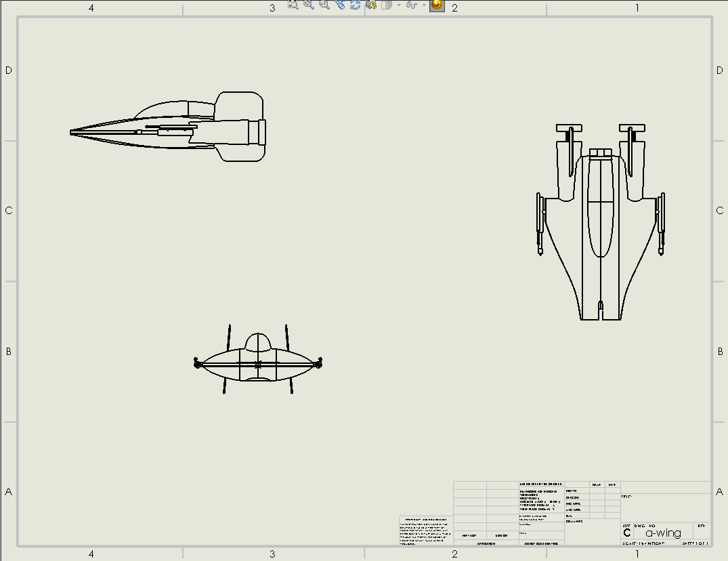Click the "a-wing" title block text
Image resolution: width=728 pixels, height=561 pixels.
point(663,533)
